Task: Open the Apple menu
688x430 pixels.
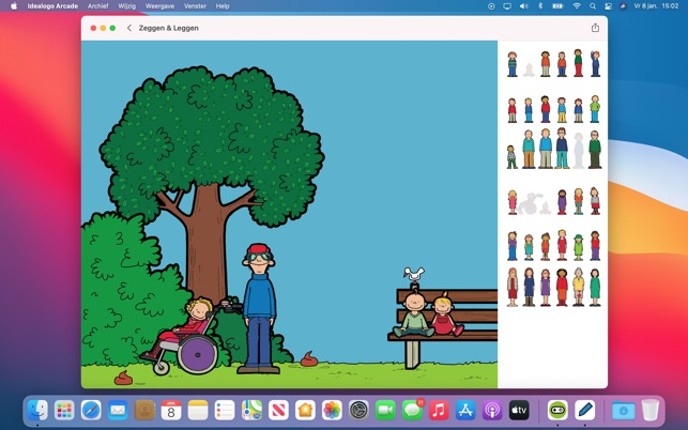Action: point(14,6)
